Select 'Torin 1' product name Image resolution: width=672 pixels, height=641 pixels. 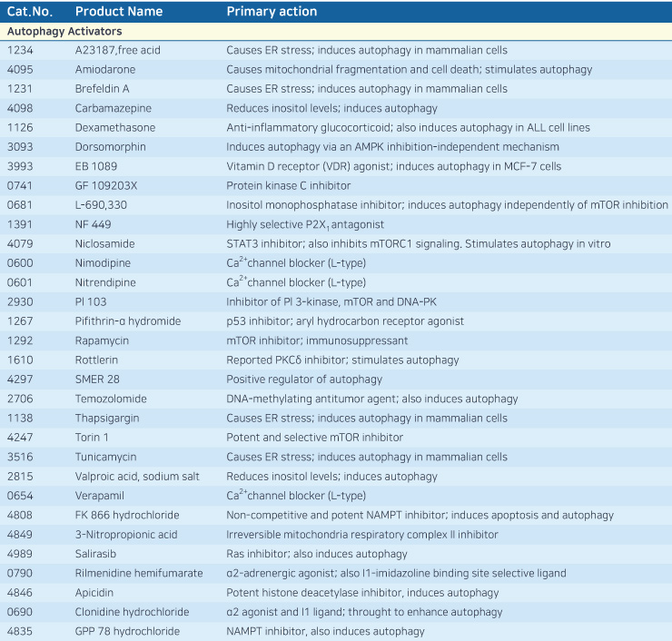pos(92,438)
